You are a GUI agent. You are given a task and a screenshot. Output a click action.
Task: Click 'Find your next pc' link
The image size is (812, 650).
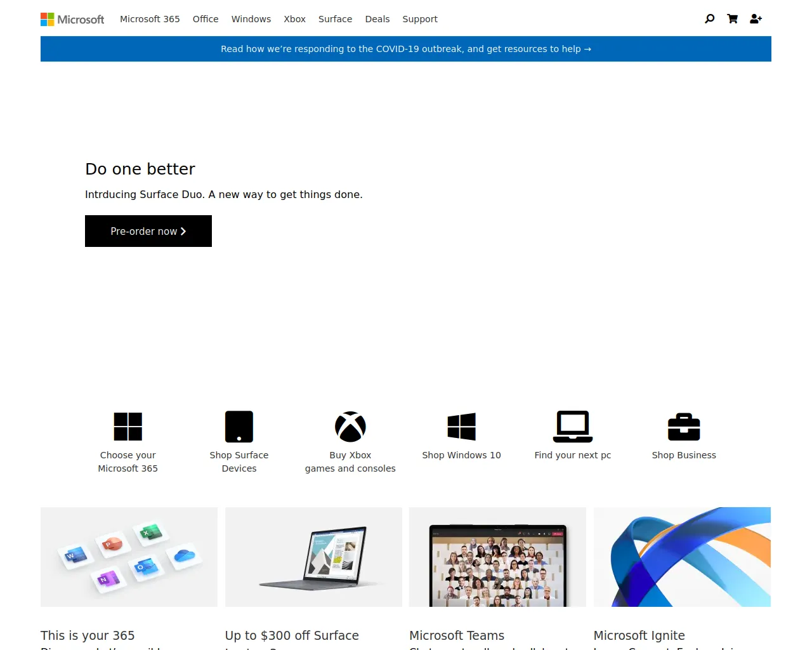coord(573,455)
